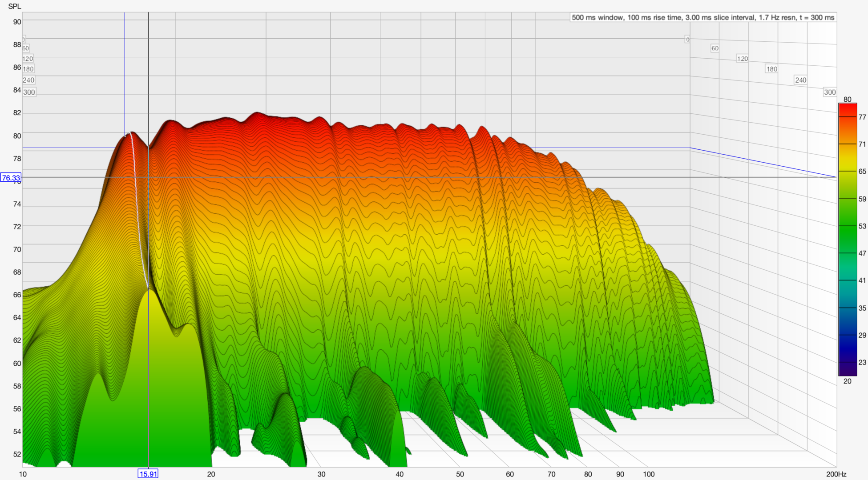Click the 300 time label on left side
868x480 pixels.
[29, 92]
